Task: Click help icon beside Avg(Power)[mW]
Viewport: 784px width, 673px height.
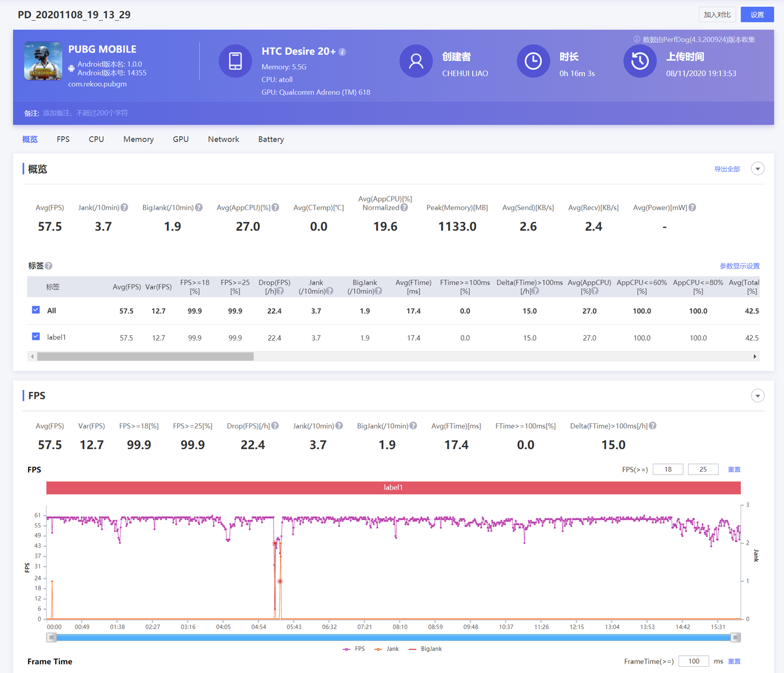Action: (692, 208)
